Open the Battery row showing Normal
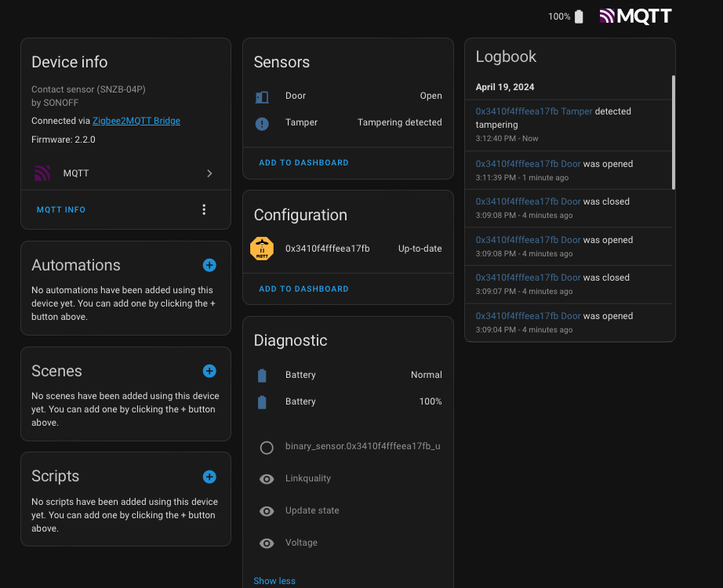Screen dimensions: 723x588 click(348, 375)
